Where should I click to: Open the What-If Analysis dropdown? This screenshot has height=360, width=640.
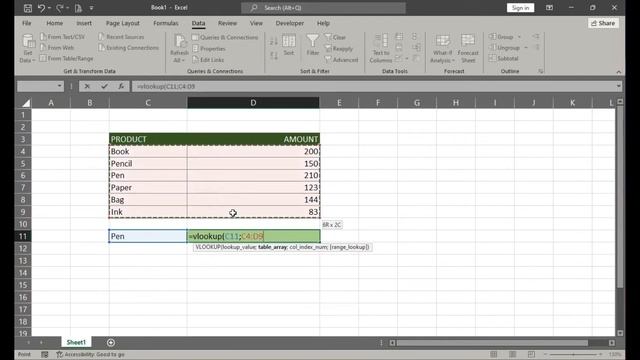coord(442,49)
